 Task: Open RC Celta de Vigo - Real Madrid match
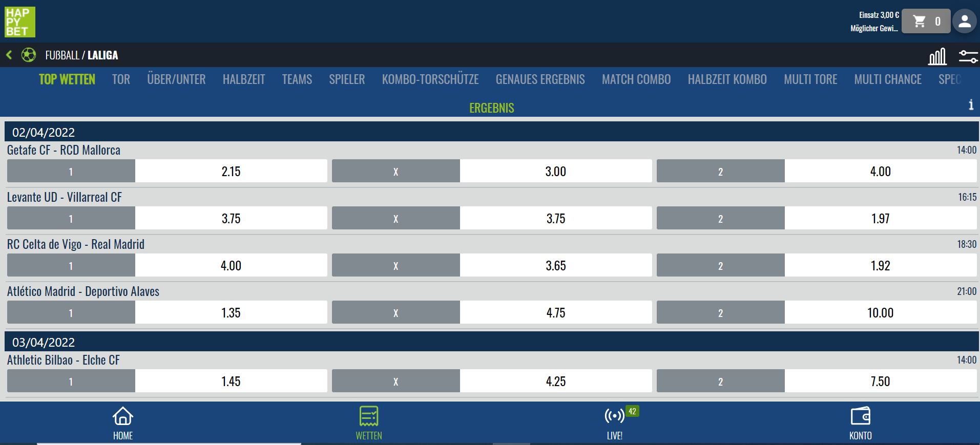[76, 244]
